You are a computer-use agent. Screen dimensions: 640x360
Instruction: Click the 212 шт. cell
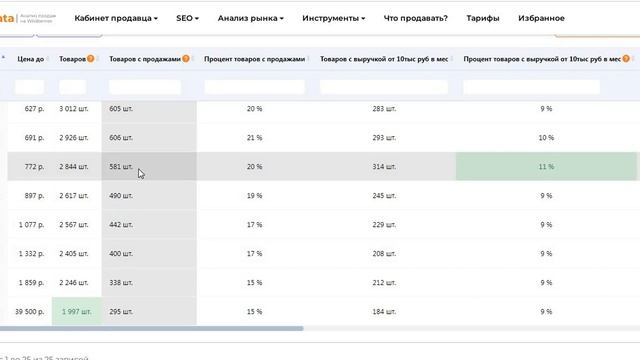coord(384,283)
